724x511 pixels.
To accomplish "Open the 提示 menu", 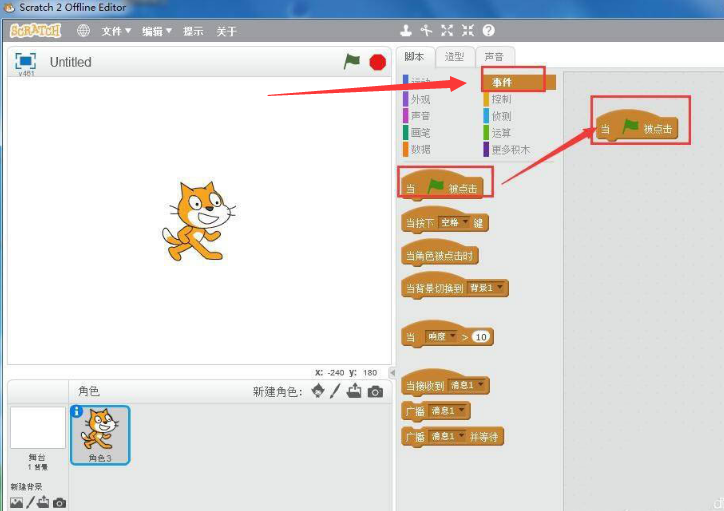I will [193, 31].
